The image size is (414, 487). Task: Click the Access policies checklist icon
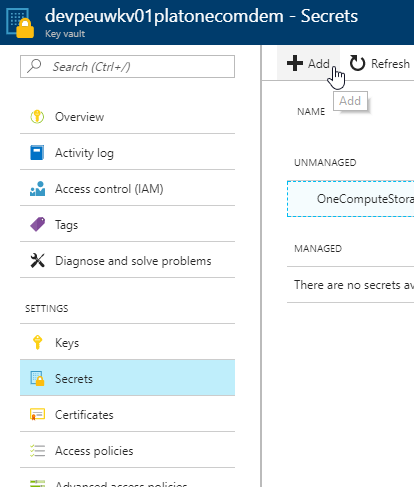click(x=37, y=450)
